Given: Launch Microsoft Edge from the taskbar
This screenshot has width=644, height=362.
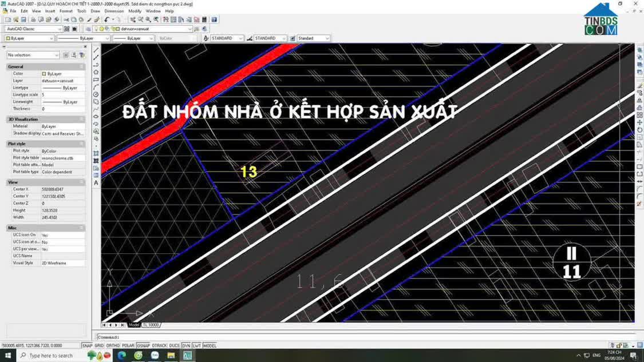Looking at the screenshot, I should click(x=122, y=355).
